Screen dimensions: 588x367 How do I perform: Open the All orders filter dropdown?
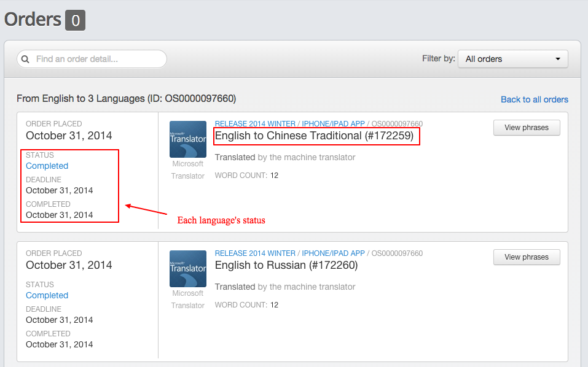point(512,59)
